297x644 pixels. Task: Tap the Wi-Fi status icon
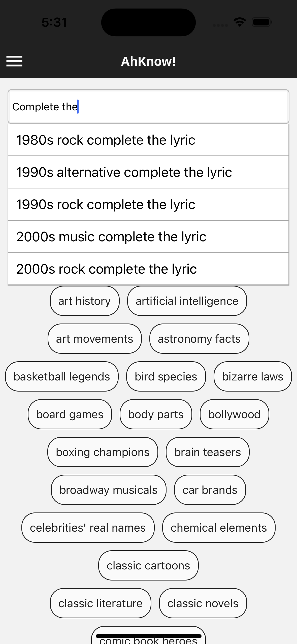point(240,22)
